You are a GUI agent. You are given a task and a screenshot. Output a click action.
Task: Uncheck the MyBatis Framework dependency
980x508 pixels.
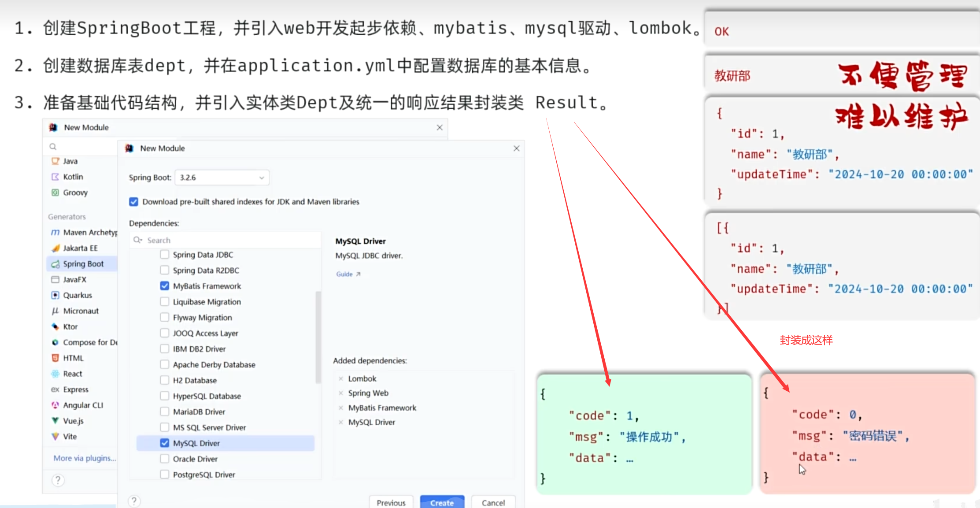(x=165, y=286)
